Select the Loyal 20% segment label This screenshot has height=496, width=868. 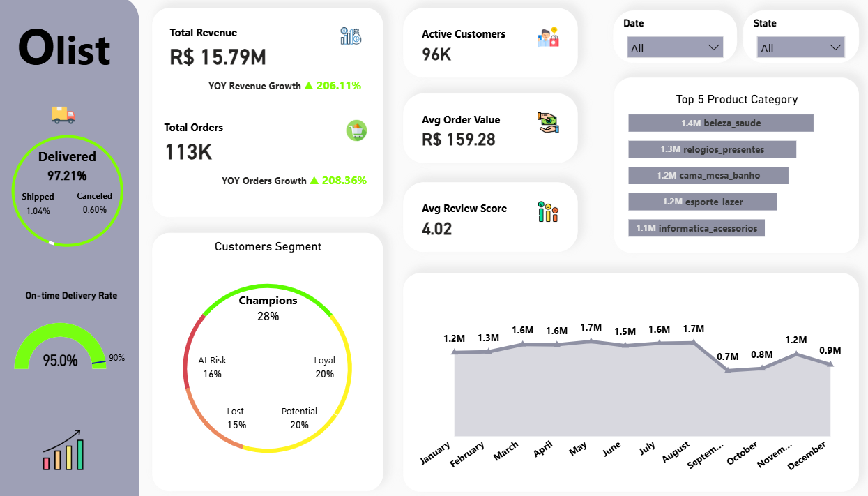point(324,367)
